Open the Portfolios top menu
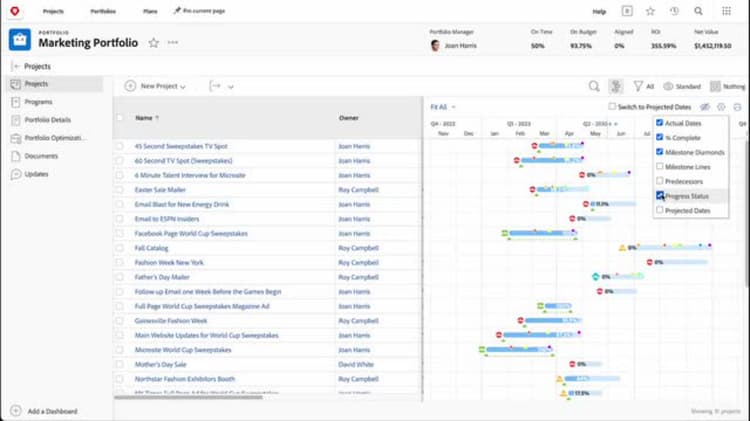750x421 pixels. (103, 11)
